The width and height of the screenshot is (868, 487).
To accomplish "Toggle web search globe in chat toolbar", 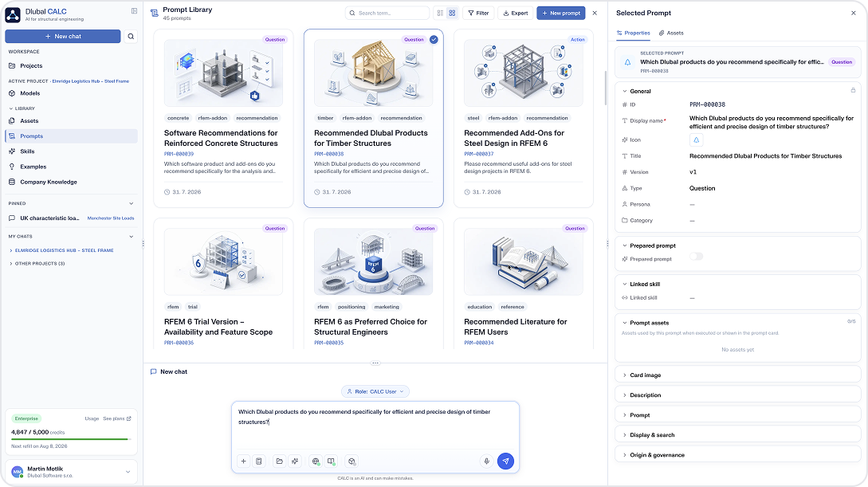I will click(x=316, y=461).
